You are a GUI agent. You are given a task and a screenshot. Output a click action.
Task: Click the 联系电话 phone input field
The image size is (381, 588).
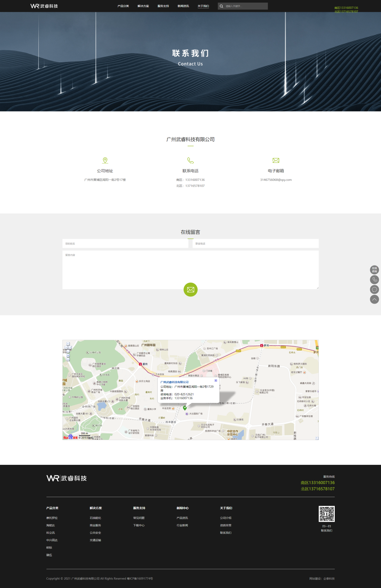(x=255, y=244)
